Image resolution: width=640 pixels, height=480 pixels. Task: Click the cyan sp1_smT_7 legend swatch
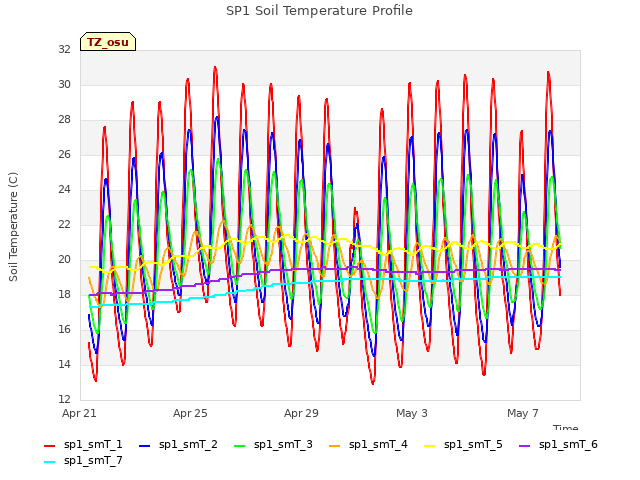pos(49,462)
